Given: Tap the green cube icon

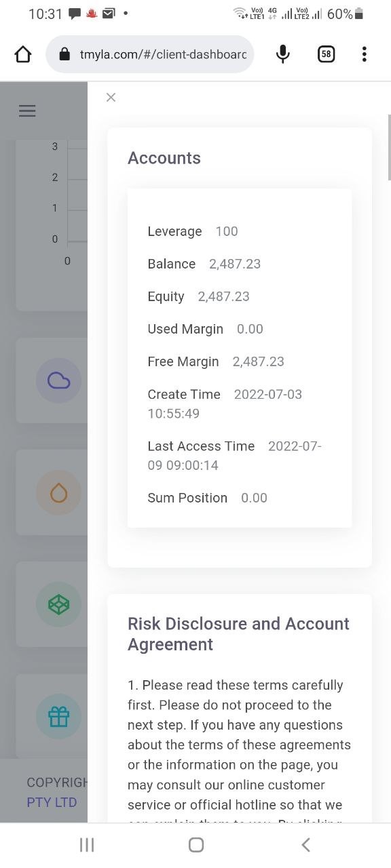Looking at the screenshot, I should pos(59,604).
